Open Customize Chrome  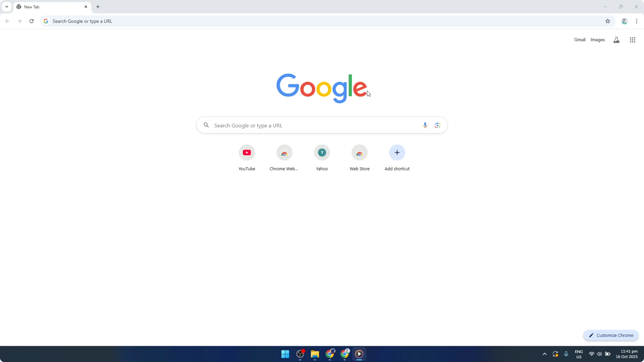tap(611, 335)
